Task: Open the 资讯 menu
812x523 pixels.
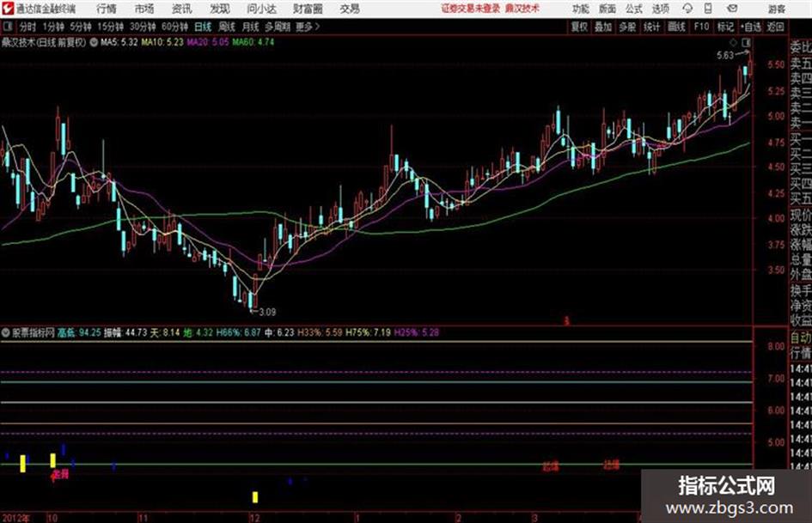Action: (x=182, y=9)
